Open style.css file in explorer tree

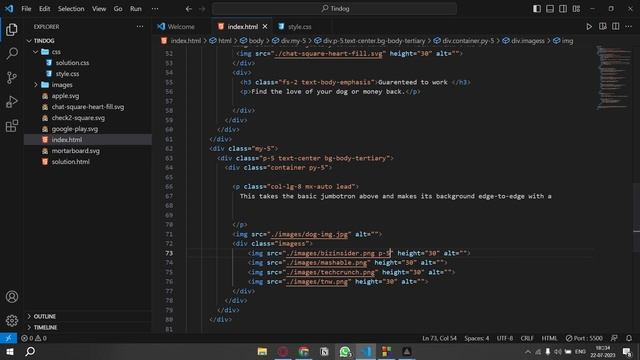pyautogui.click(x=67, y=74)
